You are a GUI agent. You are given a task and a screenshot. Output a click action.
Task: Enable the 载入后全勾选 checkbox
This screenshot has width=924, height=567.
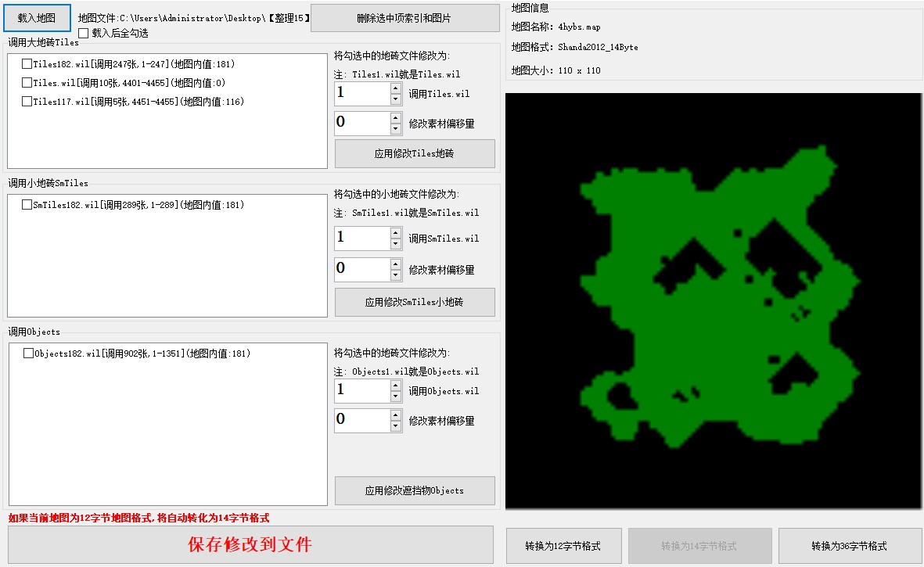click(x=84, y=34)
